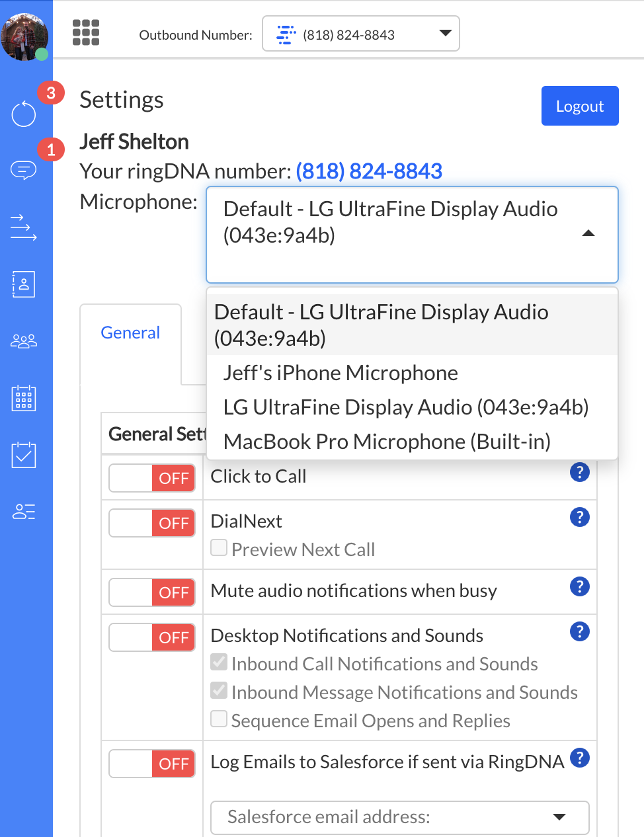Open the calendar grid icon in sidebar
The image size is (644, 837).
24,397
